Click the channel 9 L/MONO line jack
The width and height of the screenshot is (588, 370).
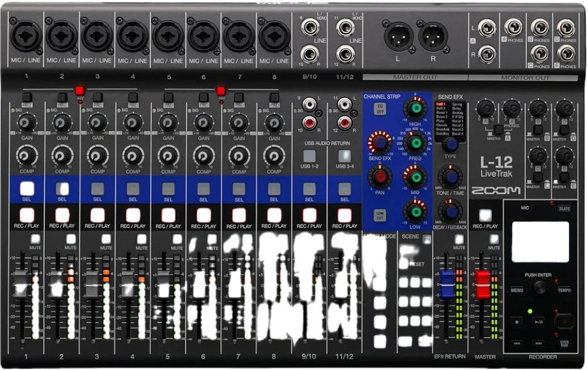(310, 27)
